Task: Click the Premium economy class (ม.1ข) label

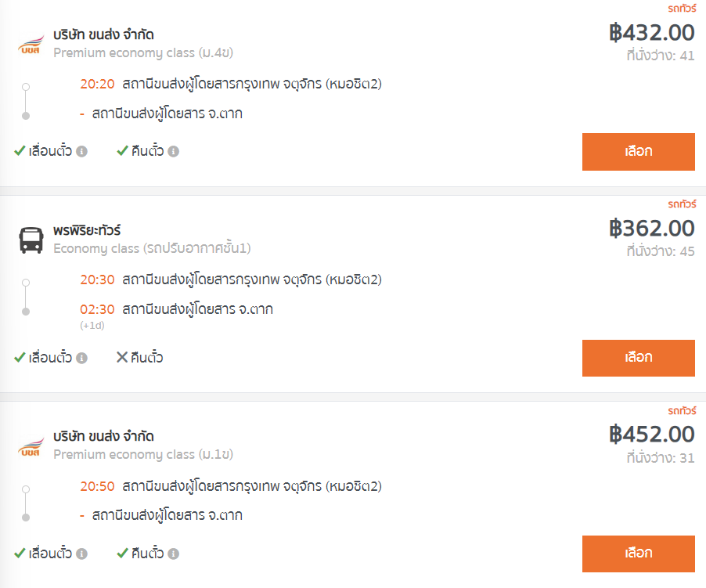Action: click(143, 454)
